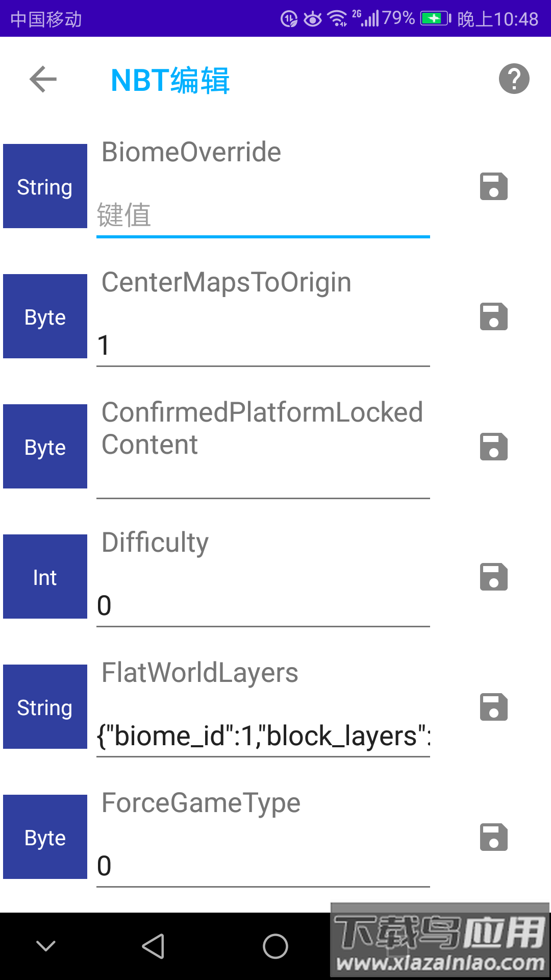Edit the CenterMapsToOrigin value field
Viewport: 551px width, 980px height.
pyautogui.click(x=263, y=346)
